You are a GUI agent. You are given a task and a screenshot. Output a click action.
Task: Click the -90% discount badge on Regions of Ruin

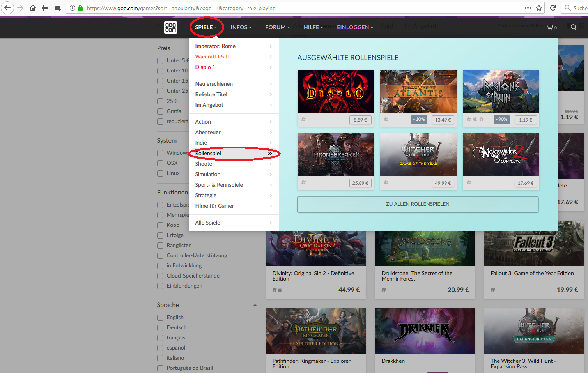click(502, 120)
